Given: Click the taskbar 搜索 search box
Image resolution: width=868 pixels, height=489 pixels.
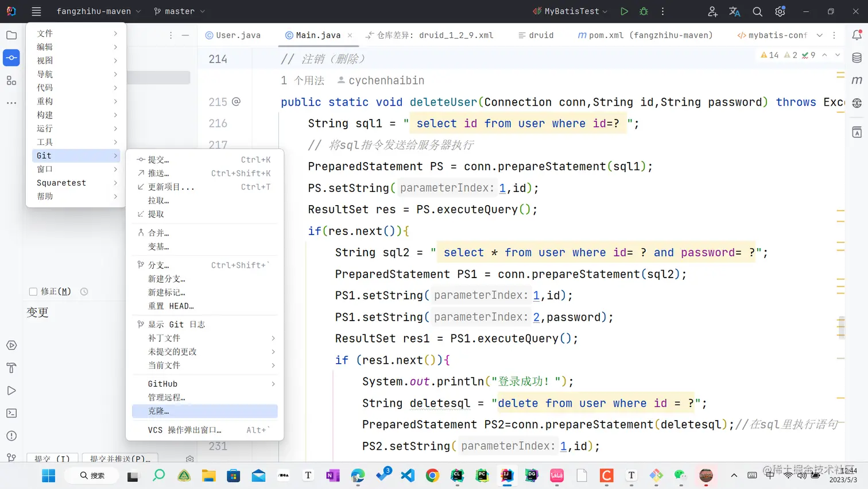Looking at the screenshot, I should 92,475.
